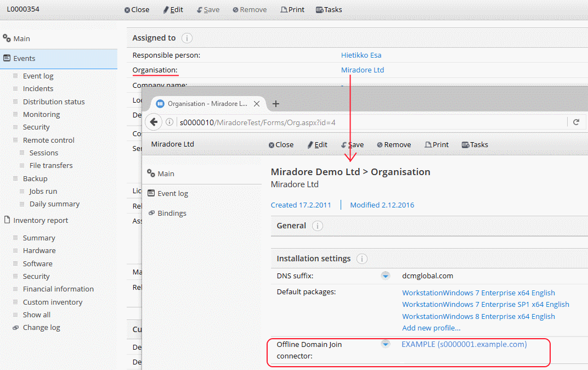This screenshot has height=370, width=588.
Task: Open responsible person Hietikko Esa link
Action: click(361, 55)
